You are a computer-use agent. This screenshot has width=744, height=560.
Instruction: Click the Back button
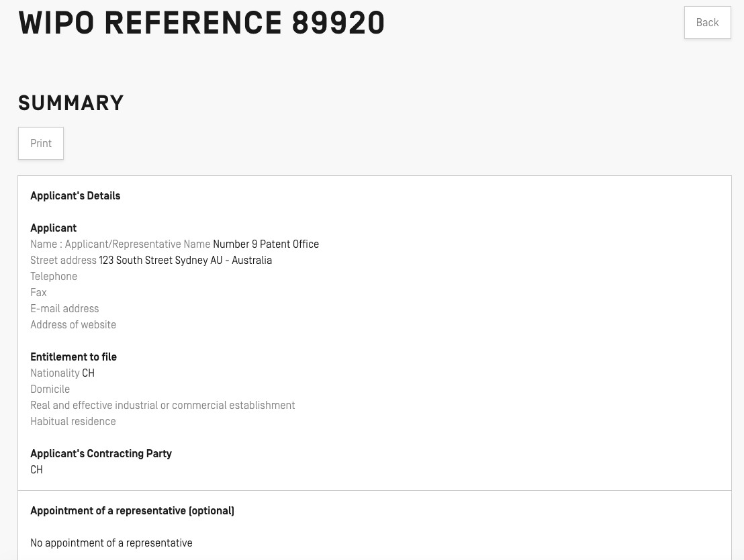[707, 23]
